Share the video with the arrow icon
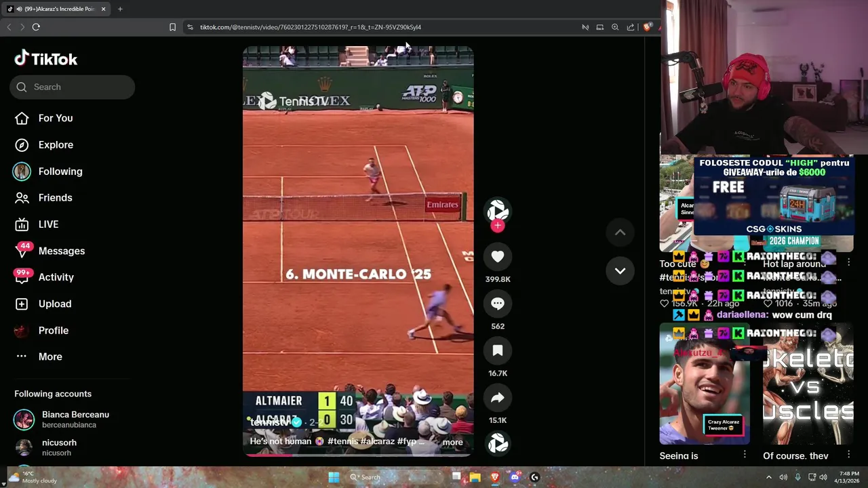 [498, 398]
